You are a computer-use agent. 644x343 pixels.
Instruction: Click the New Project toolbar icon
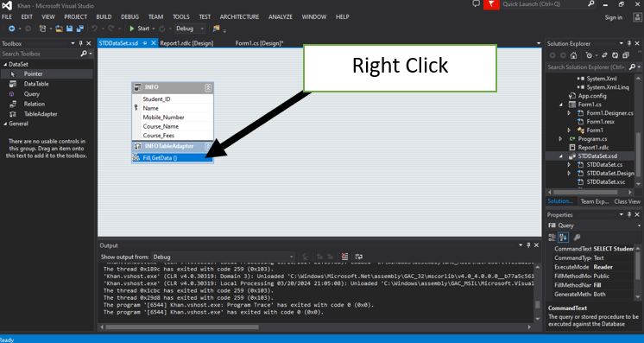(42, 29)
